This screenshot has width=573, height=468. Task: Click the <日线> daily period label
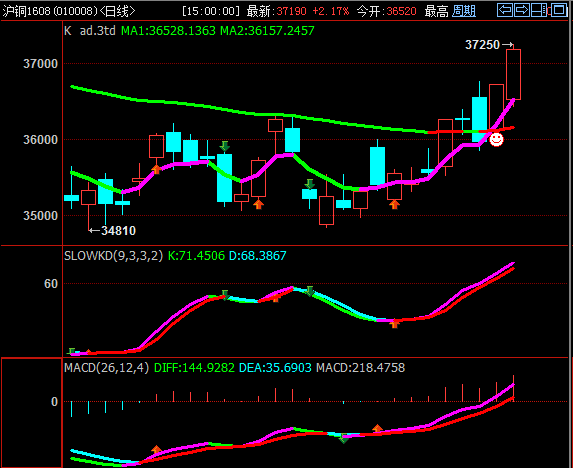pyautogui.click(x=117, y=11)
